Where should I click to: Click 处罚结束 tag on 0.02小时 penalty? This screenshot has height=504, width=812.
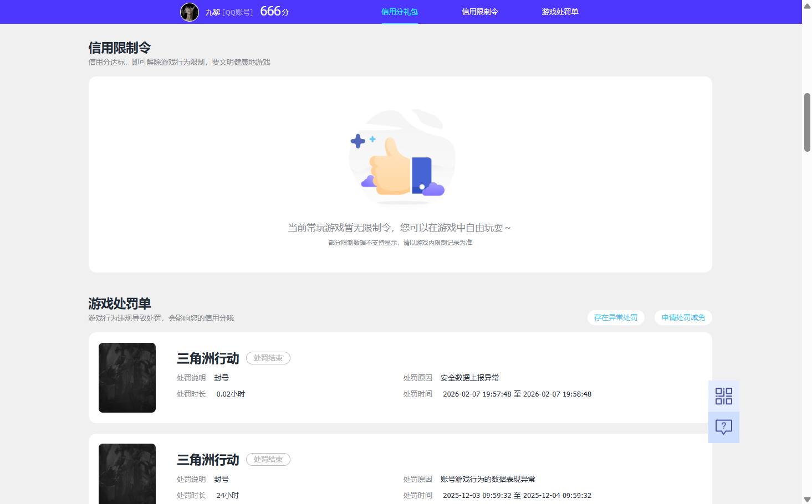click(268, 358)
